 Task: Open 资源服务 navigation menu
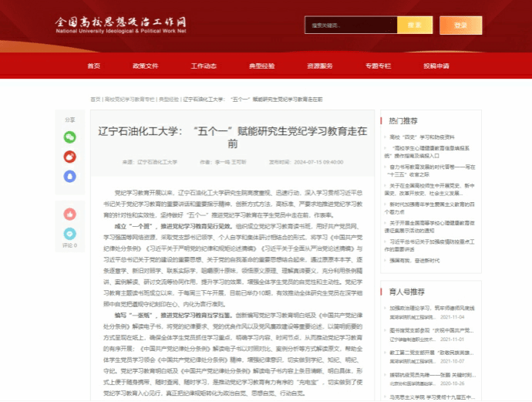click(319, 66)
